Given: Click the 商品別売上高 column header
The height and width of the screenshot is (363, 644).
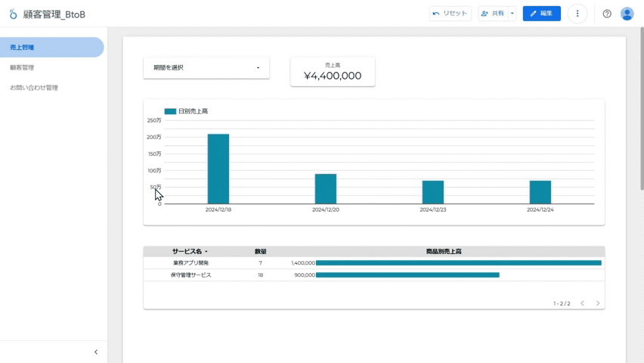Looking at the screenshot, I should pyautogui.click(x=444, y=251).
